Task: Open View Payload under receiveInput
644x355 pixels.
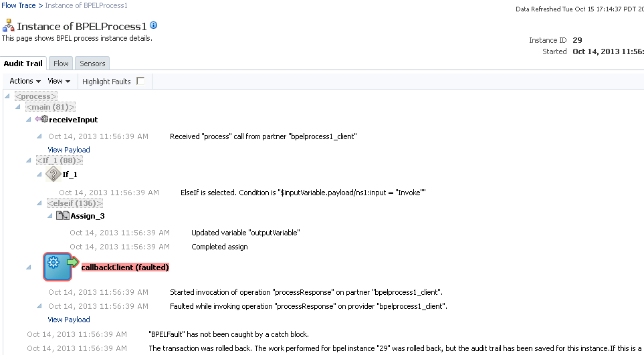Action: pos(69,150)
